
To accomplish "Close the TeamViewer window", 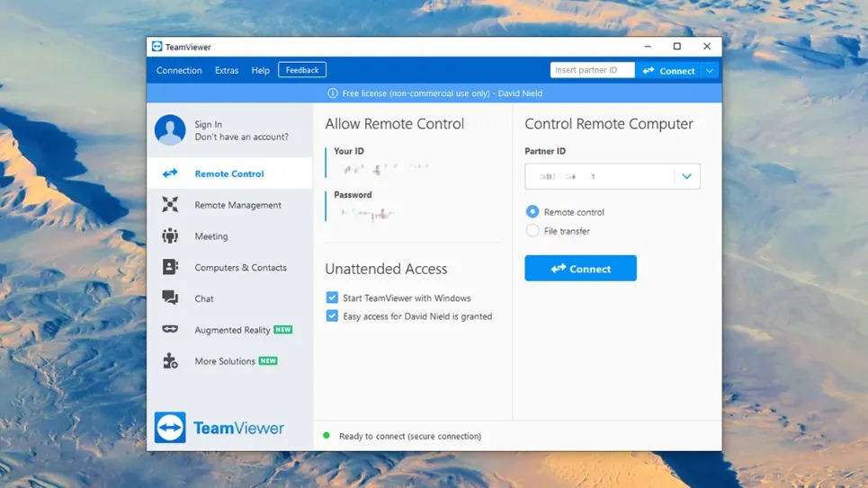I will tap(707, 47).
